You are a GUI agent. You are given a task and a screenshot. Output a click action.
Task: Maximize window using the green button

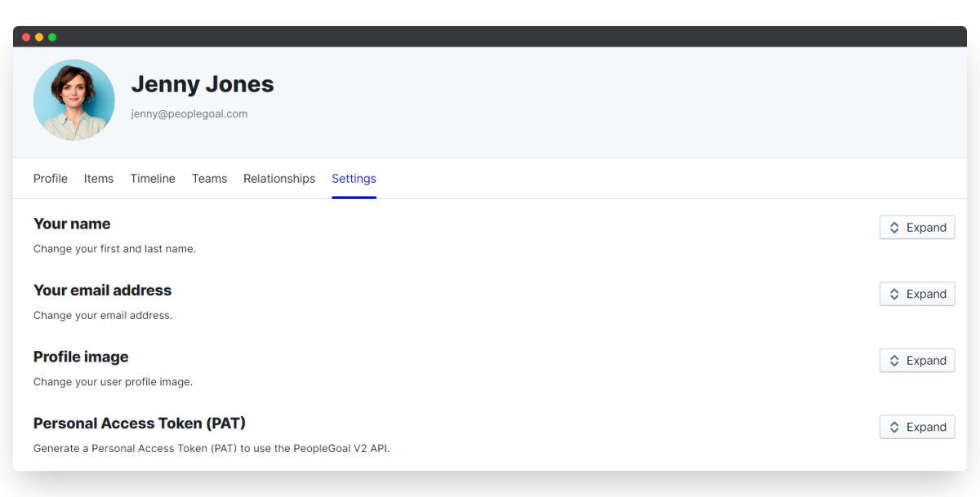coord(52,37)
